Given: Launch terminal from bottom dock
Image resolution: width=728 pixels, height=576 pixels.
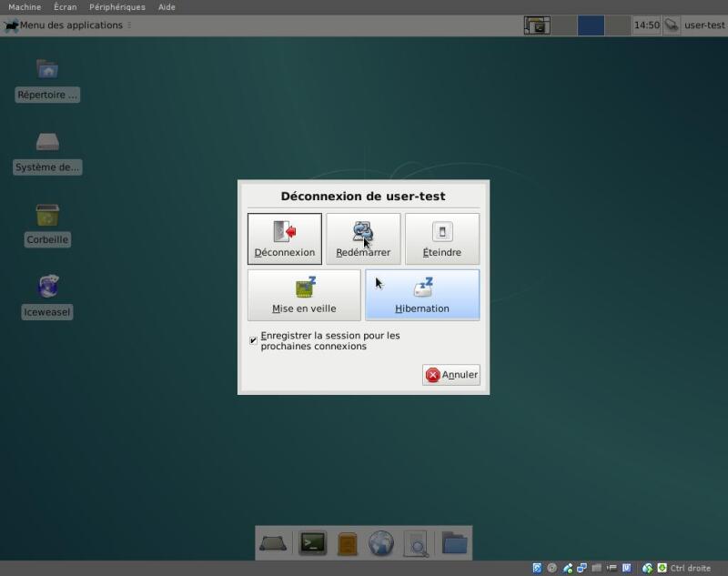Looking at the screenshot, I should point(312,543).
